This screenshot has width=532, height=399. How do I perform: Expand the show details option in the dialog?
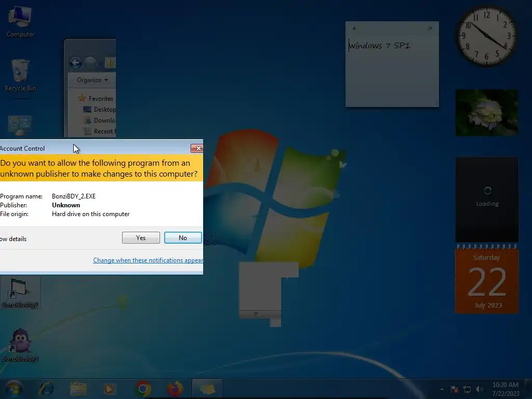[13, 239]
